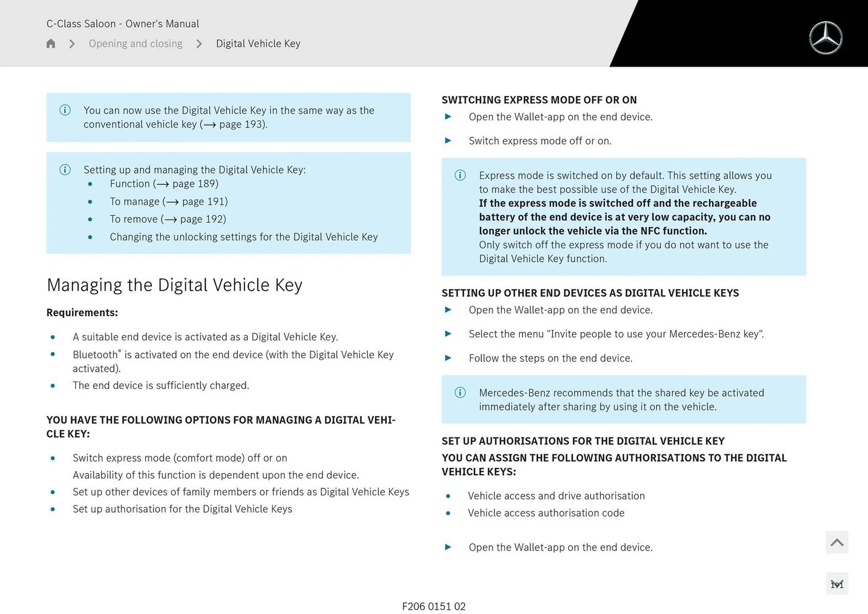Click the Mercedes-Benz star logo
868x614 pixels.
tap(826, 37)
